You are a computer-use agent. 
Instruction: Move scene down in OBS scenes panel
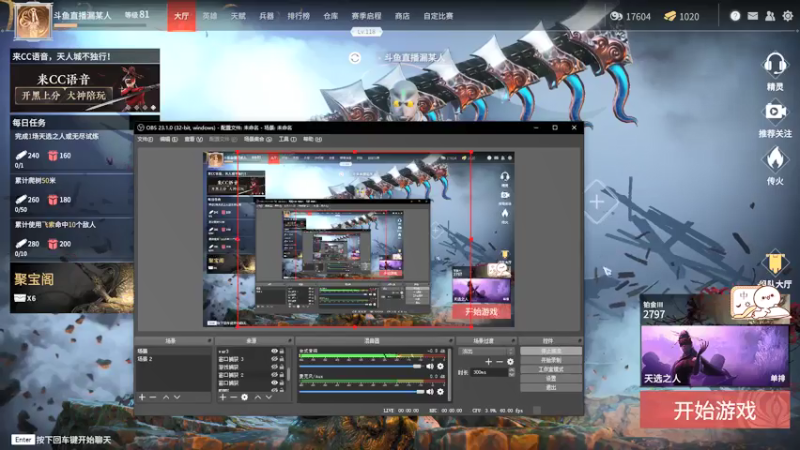pos(177,397)
